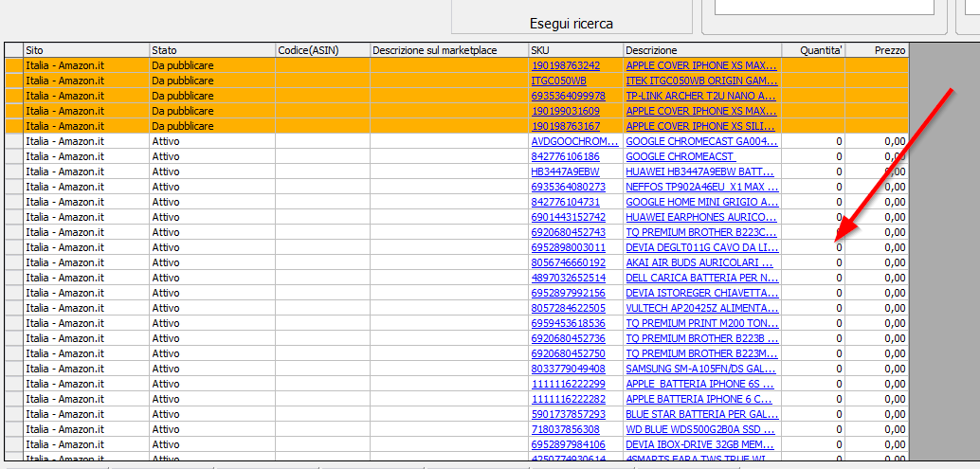Open the TQ PREMIUM BROTHER B223M... description
980x469 pixels.
(x=702, y=353)
